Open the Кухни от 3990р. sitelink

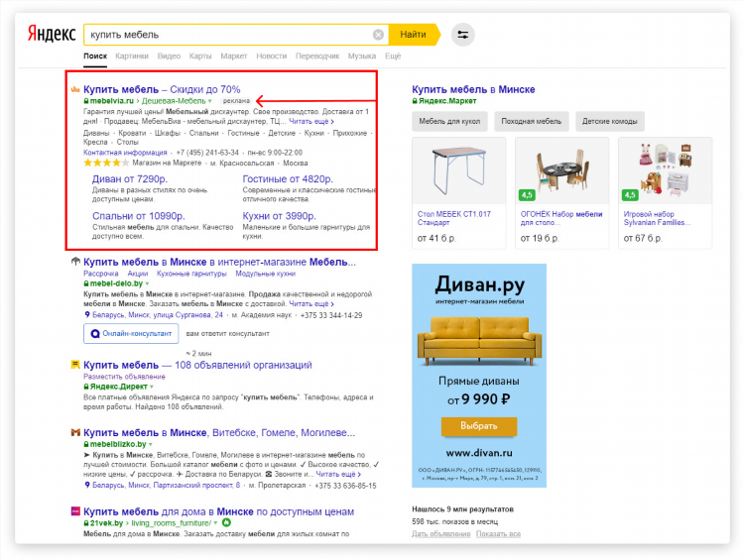coord(279,216)
